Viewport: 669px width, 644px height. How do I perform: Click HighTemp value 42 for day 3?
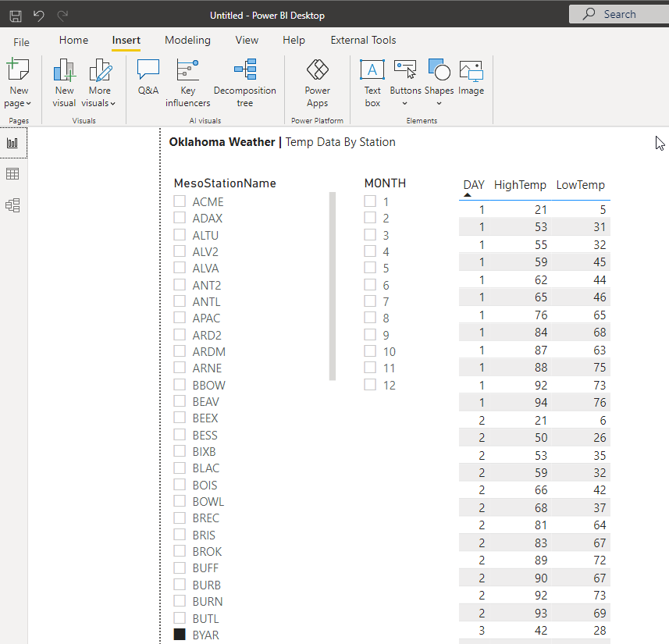point(541,631)
